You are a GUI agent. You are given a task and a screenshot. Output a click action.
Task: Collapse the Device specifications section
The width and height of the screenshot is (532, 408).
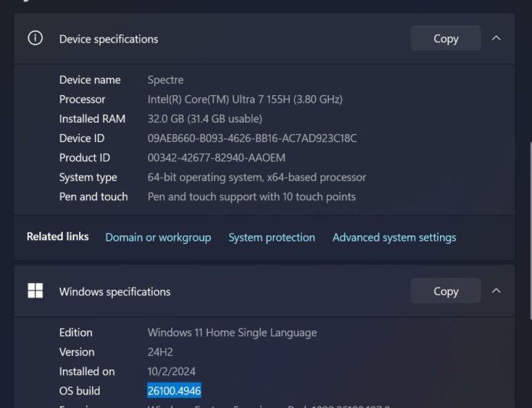pos(496,38)
